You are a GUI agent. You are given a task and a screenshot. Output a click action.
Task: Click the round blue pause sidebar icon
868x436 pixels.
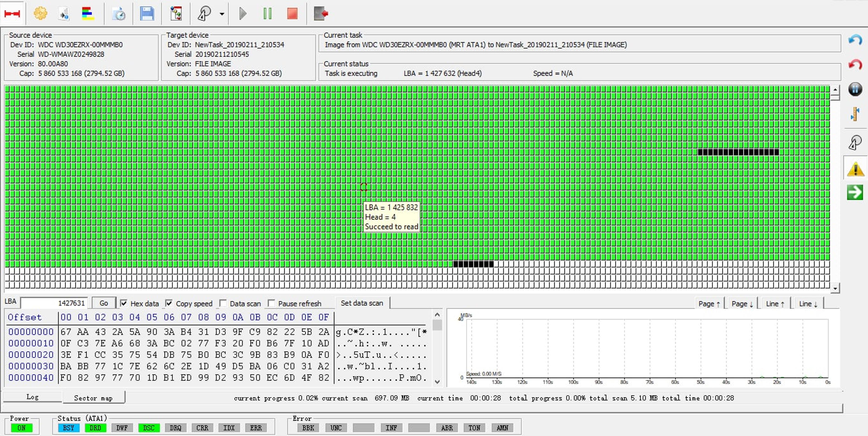click(855, 89)
